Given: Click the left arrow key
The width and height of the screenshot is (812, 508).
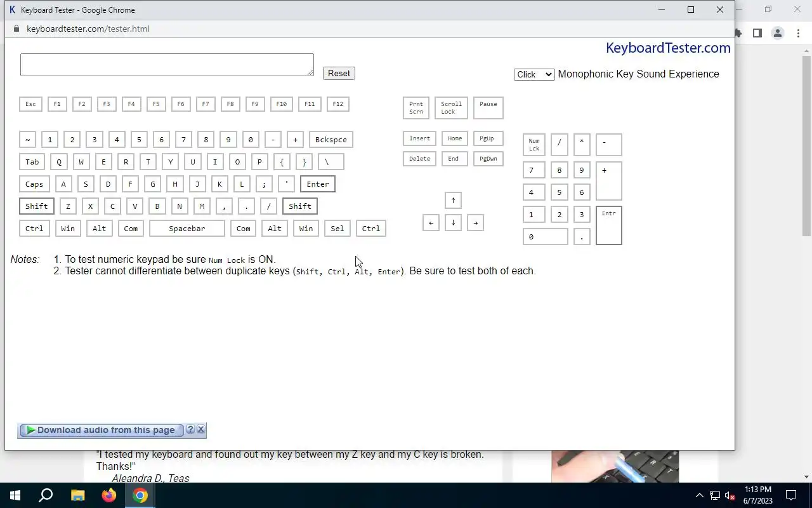Looking at the screenshot, I should tap(431, 223).
